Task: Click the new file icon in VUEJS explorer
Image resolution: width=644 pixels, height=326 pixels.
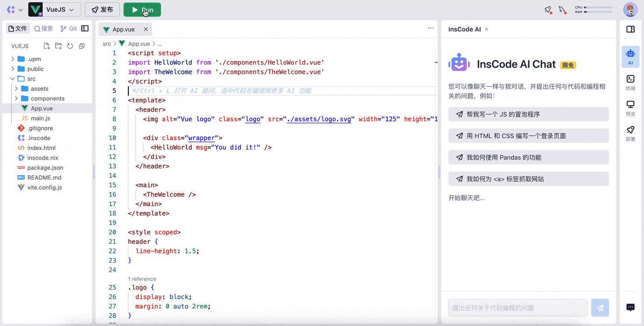Action: click(47, 46)
